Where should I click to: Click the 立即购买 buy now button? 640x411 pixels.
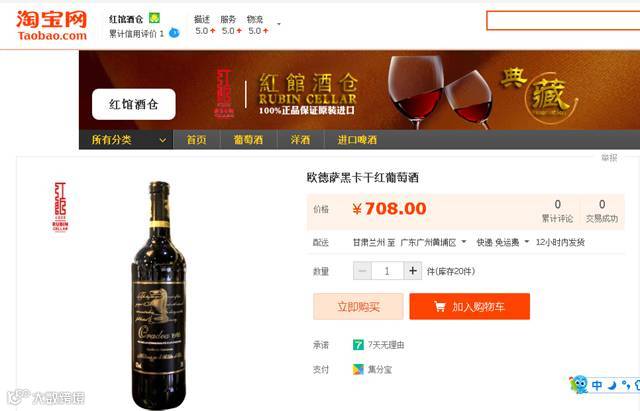click(x=358, y=307)
